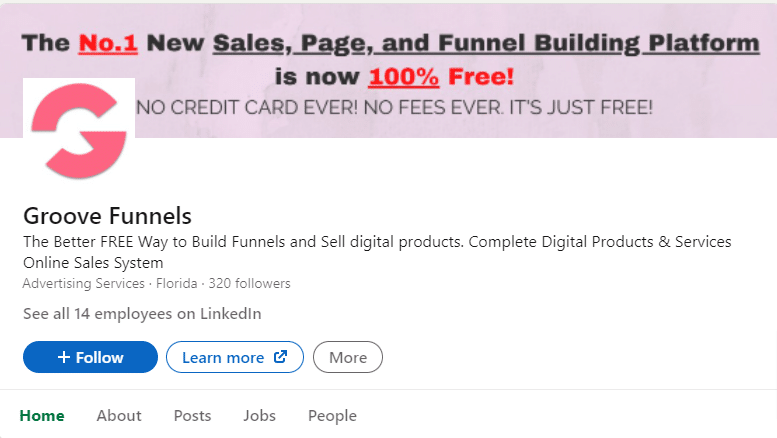Click the NO CREDIT CARD EVER banner line

pos(394,108)
